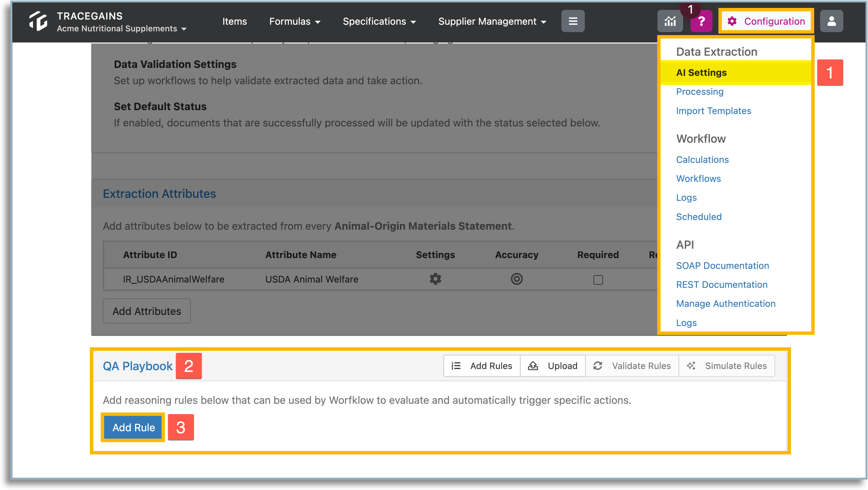868x490 pixels.
Task: Click the accuracy target icon for USDA Animal Welfare
Action: pyautogui.click(x=516, y=279)
